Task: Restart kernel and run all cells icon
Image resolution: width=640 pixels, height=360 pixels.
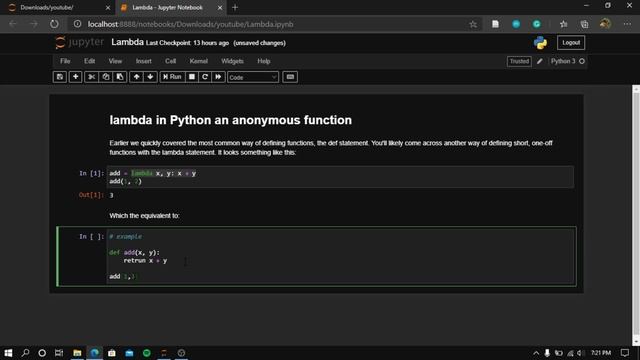Action: (218, 77)
